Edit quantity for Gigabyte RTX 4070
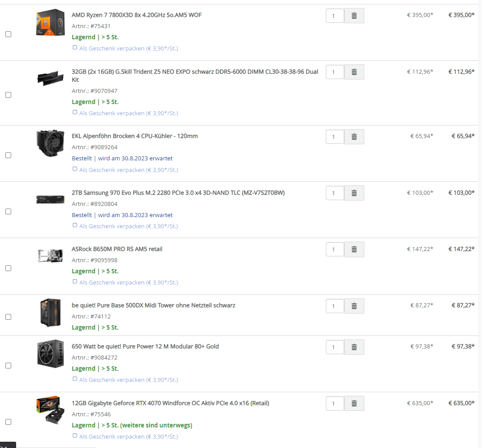The height and width of the screenshot is (448, 485). [335, 403]
